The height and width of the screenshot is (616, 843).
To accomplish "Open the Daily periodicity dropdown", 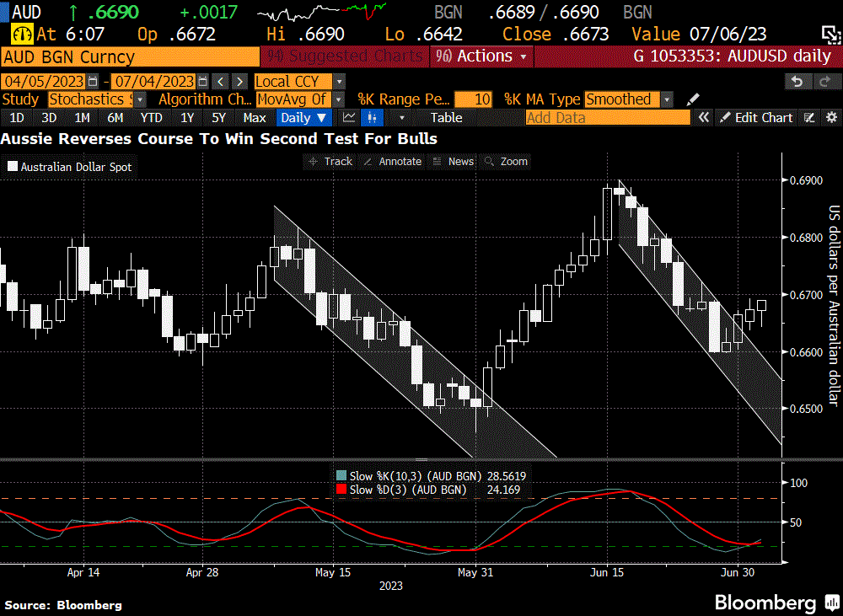I will 303,117.
